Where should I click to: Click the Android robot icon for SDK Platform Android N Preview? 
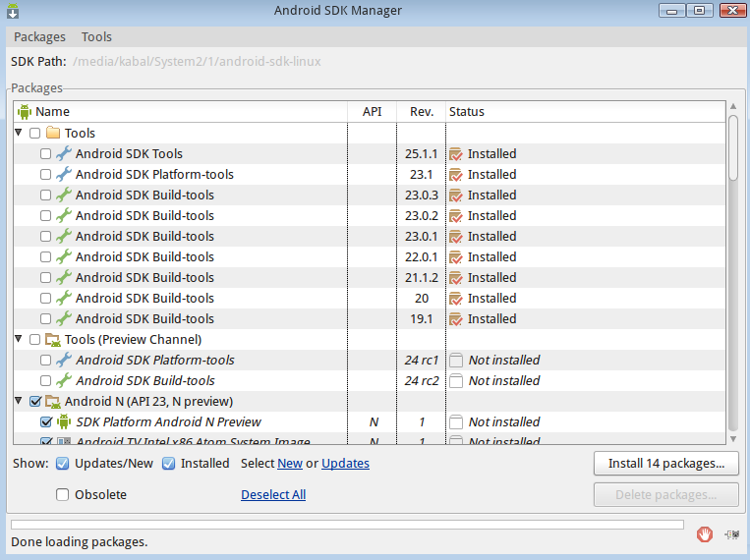point(64,421)
